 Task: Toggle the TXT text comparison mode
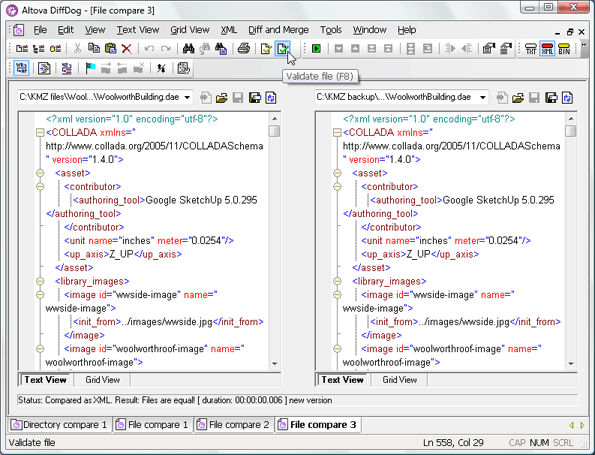click(530, 49)
